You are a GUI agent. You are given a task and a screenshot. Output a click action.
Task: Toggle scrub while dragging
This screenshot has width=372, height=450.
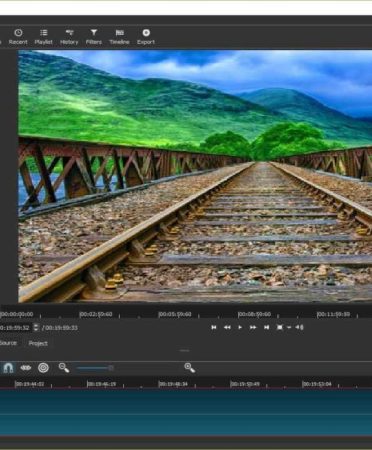[26, 368]
